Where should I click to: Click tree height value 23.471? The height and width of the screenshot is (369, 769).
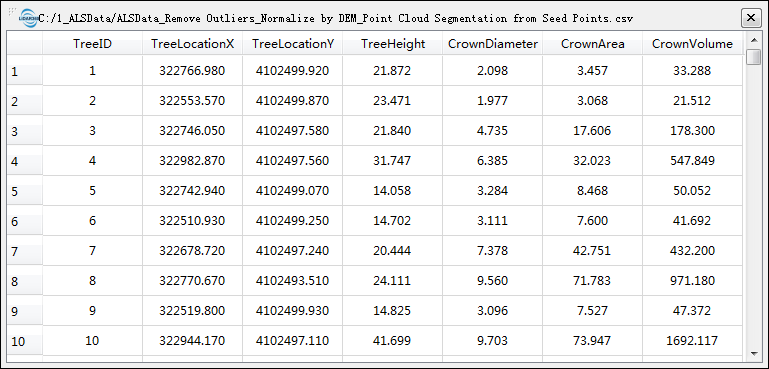393,101
